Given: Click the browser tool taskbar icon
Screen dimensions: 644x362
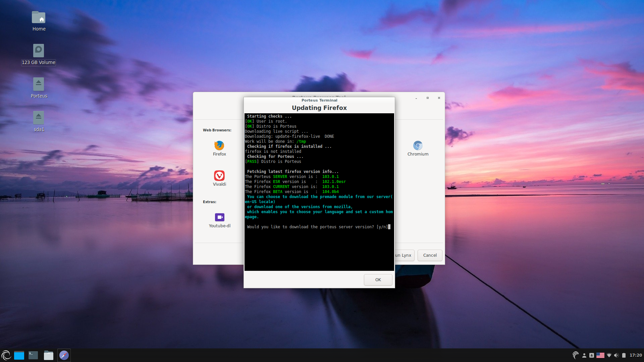Looking at the screenshot, I should [x=64, y=355].
